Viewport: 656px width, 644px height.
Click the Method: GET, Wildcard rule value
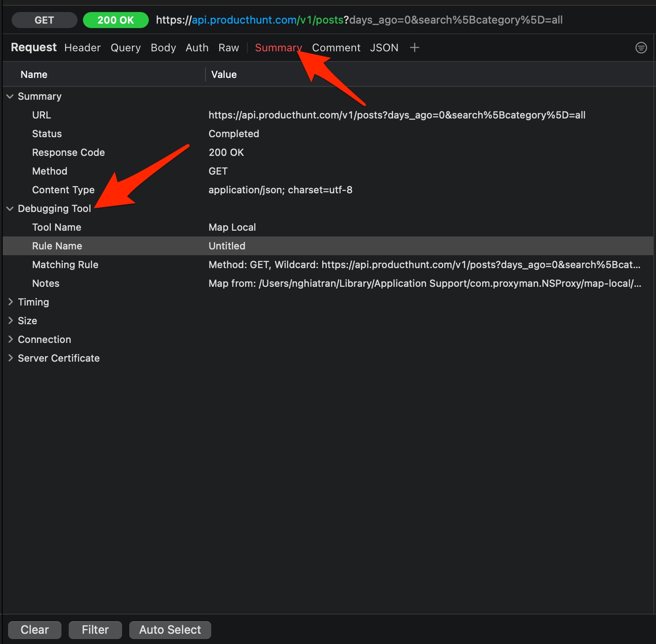pos(425,265)
